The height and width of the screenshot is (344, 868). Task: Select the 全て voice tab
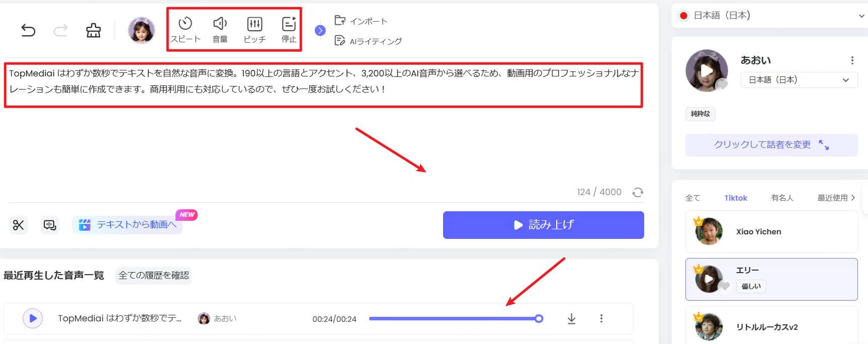[692, 198]
